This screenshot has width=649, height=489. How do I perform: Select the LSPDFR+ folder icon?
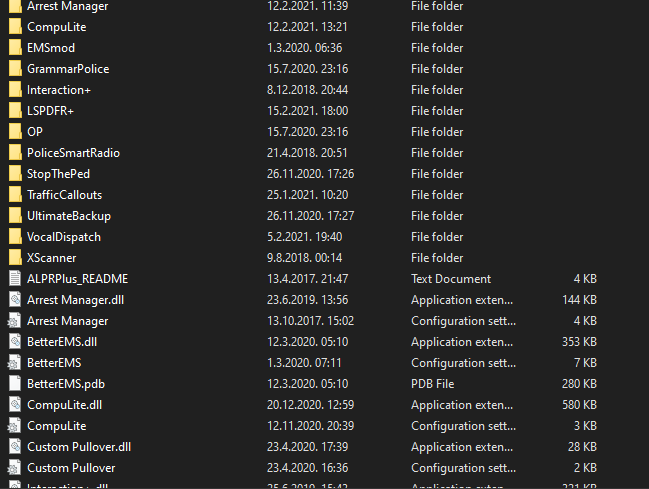tap(14, 111)
